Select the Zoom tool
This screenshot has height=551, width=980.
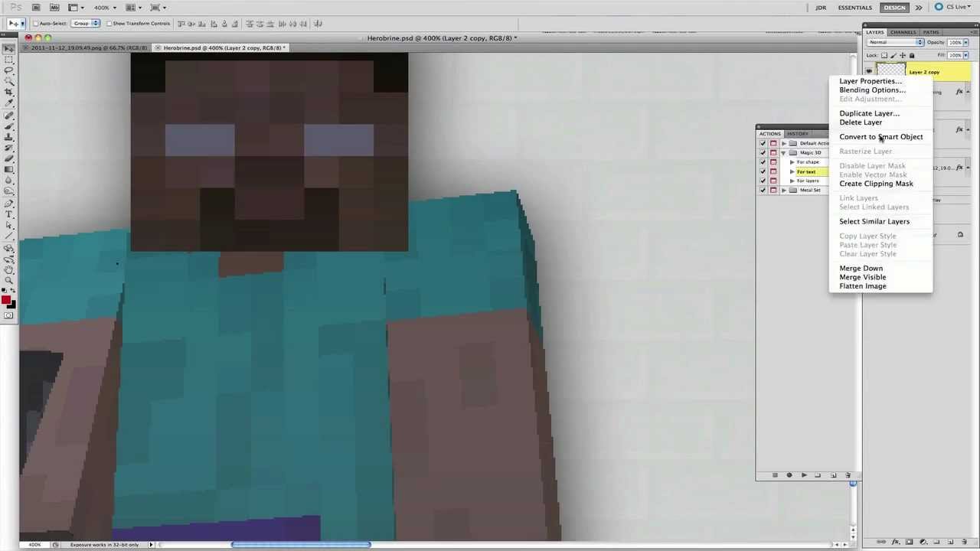8,280
